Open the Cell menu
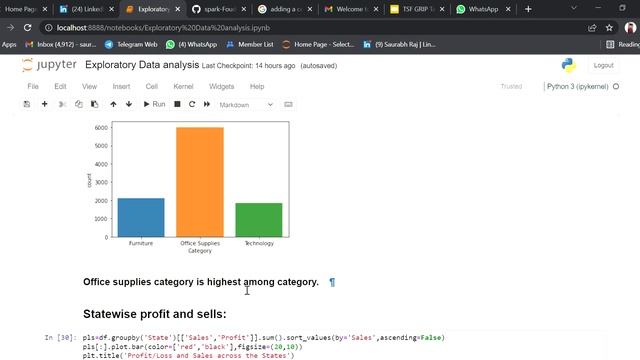 point(151,87)
